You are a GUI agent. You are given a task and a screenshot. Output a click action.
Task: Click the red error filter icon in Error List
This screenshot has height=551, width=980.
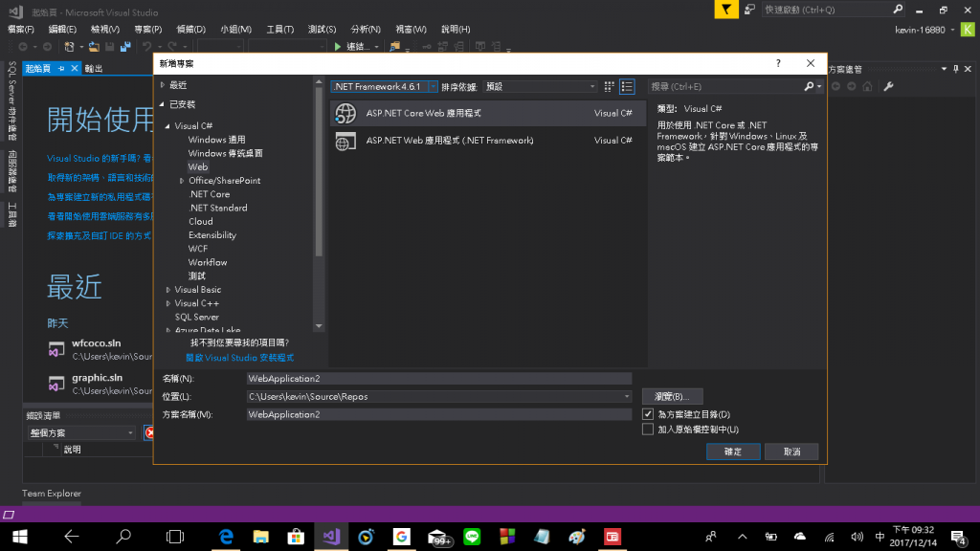tap(149, 432)
